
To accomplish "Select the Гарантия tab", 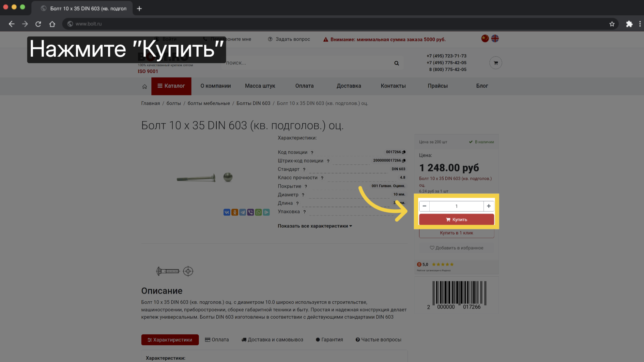I will tap(329, 340).
